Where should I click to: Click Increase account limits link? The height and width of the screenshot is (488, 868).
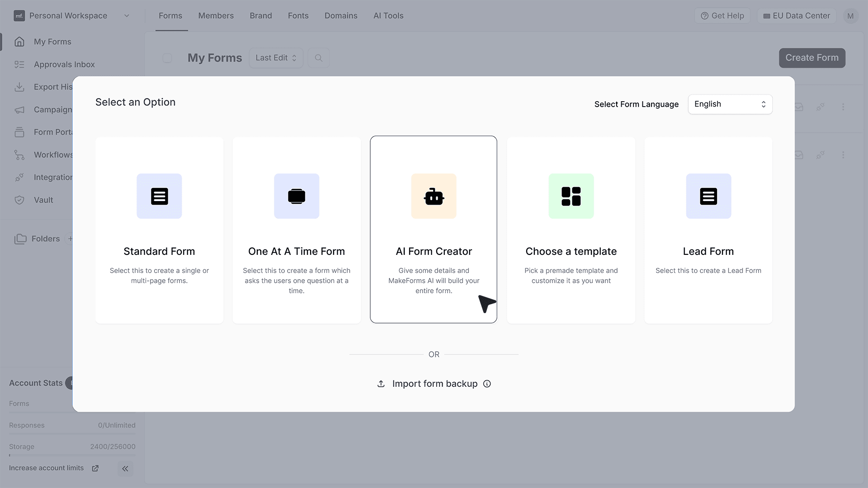[x=47, y=468]
